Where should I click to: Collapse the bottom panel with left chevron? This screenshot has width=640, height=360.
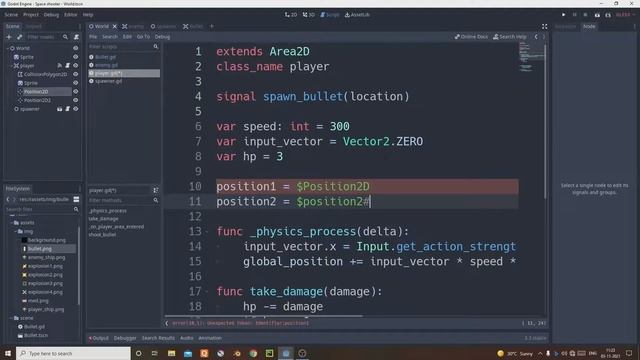[x=167, y=323]
